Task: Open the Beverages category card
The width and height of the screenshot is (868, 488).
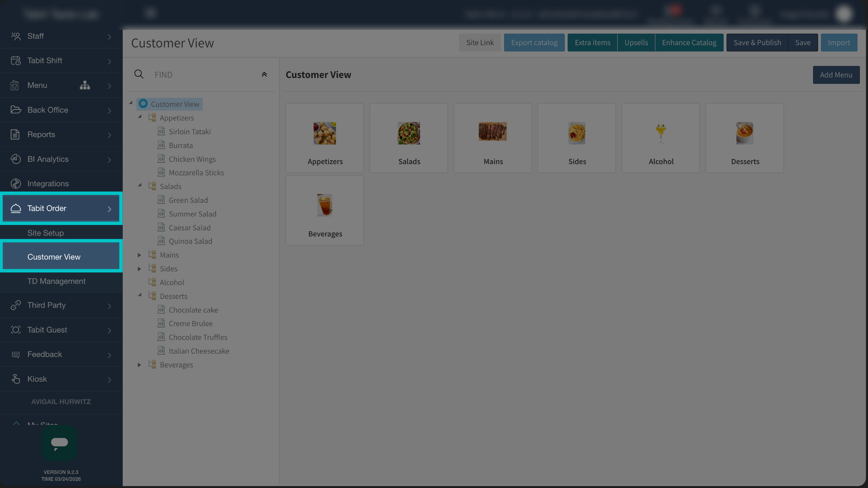Action: pos(324,210)
